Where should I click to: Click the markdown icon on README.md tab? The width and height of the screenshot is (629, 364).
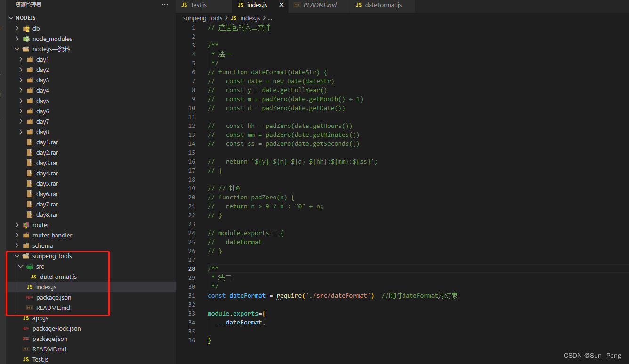click(297, 5)
